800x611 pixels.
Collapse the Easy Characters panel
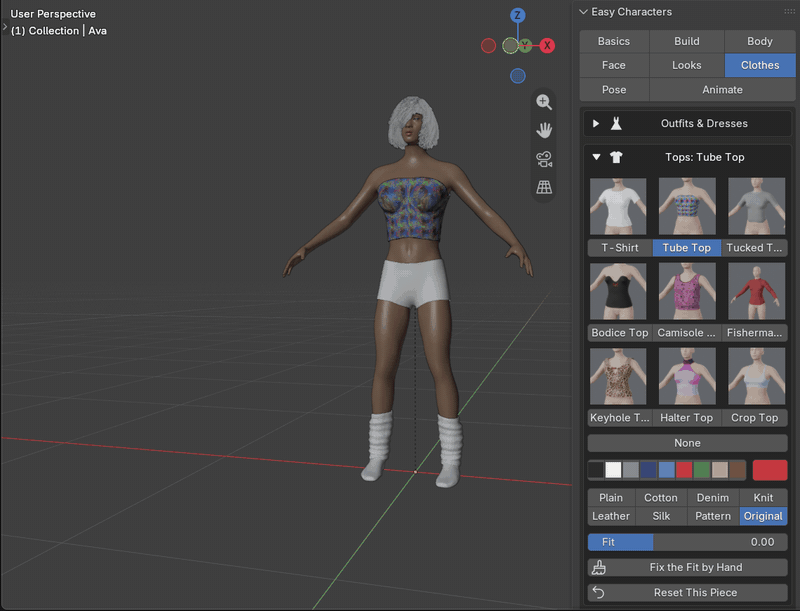583,12
